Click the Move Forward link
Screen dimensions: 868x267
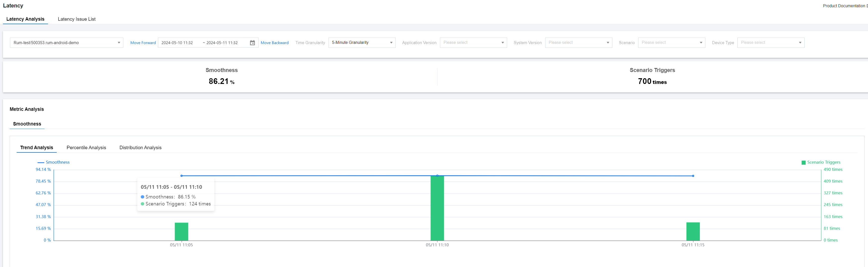coord(143,43)
